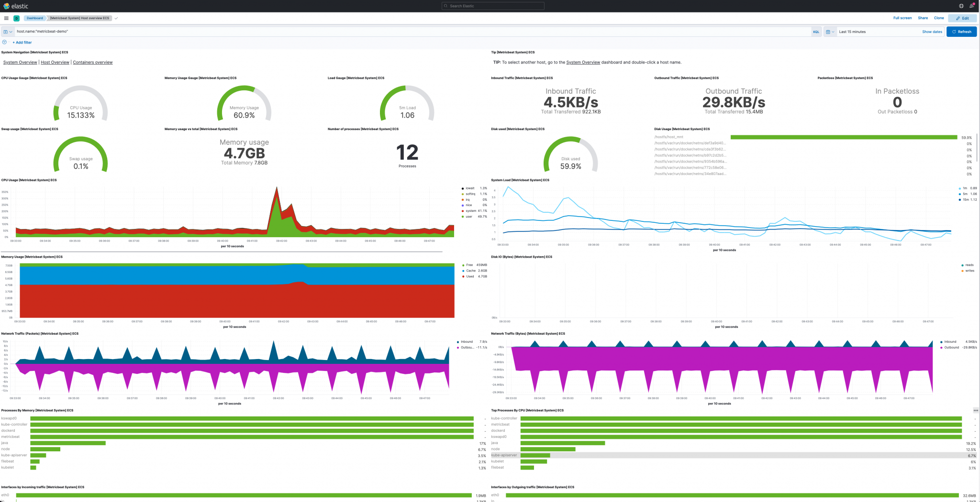Screen dimensions: 980x502
Task: Click the Add filter link
Action: (22, 42)
